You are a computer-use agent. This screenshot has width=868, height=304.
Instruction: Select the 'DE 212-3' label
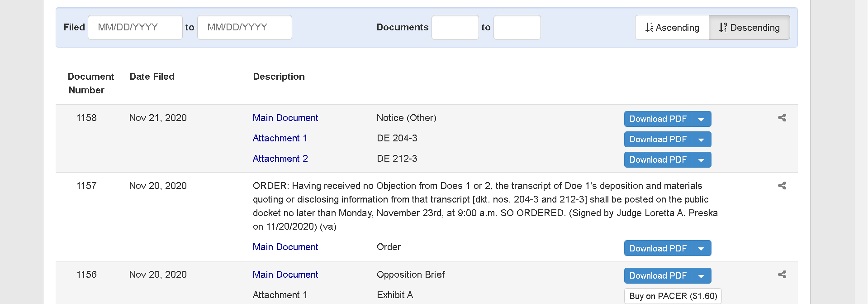pyautogui.click(x=397, y=159)
